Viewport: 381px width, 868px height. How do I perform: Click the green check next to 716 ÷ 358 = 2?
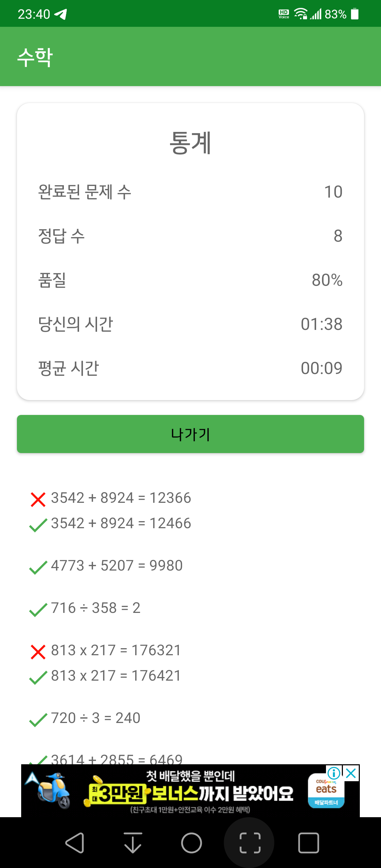click(x=38, y=610)
